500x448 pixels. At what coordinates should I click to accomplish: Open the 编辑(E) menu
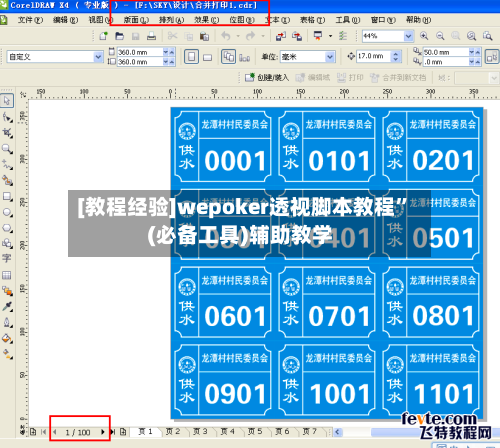(x=65, y=20)
